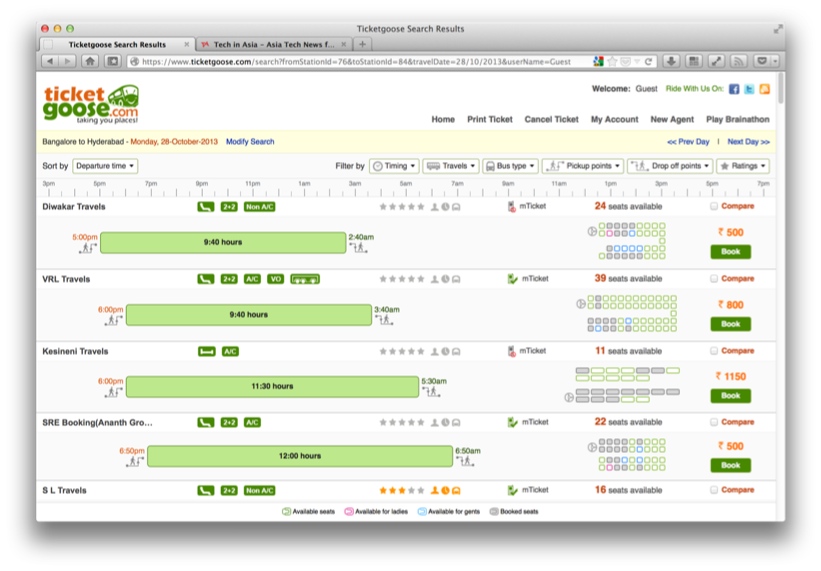
Task: Click the Modify Search link
Action: coord(250,141)
